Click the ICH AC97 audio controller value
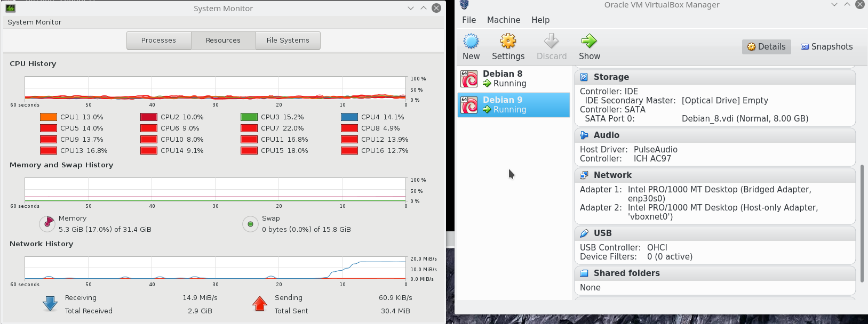868x324 pixels. coord(652,159)
